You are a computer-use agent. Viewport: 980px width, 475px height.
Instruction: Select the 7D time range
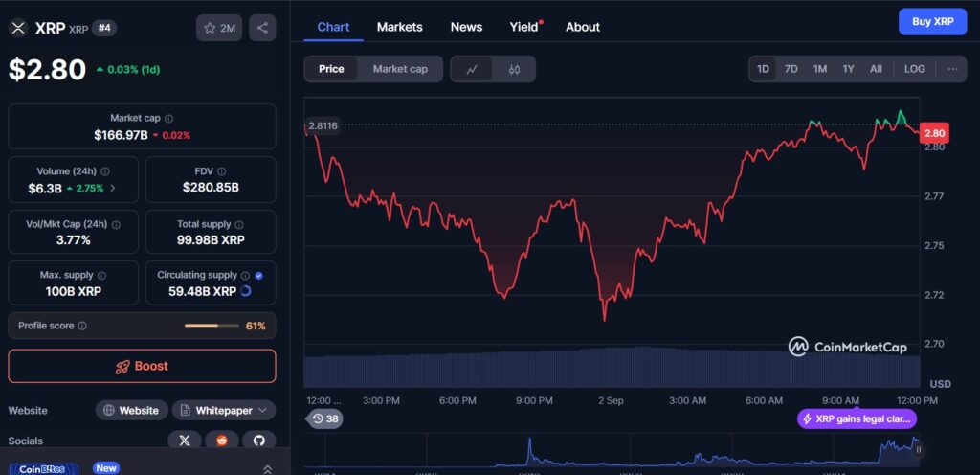(791, 69)
